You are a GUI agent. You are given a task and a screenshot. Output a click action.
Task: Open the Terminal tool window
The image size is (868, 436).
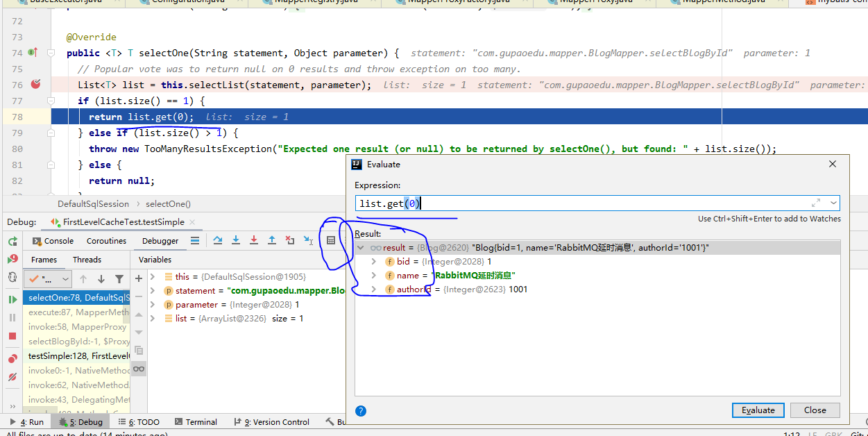coord(196,421)
